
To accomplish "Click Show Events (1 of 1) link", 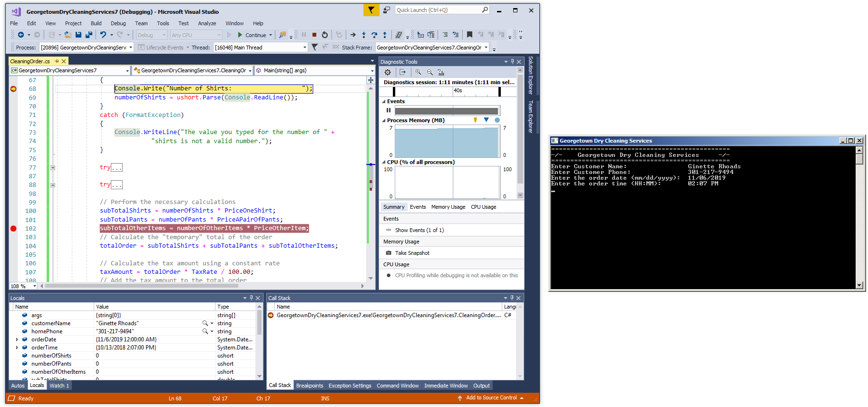I will 419,230.
